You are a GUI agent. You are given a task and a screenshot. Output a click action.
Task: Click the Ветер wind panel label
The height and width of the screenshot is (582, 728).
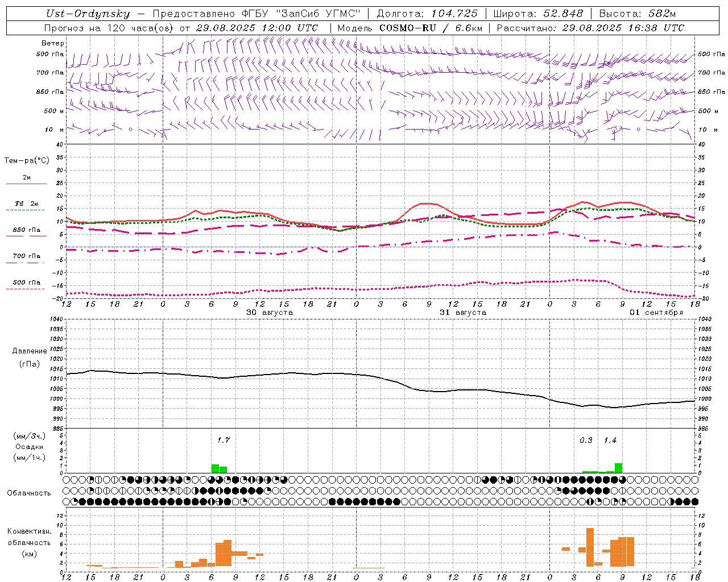(53, 43)
